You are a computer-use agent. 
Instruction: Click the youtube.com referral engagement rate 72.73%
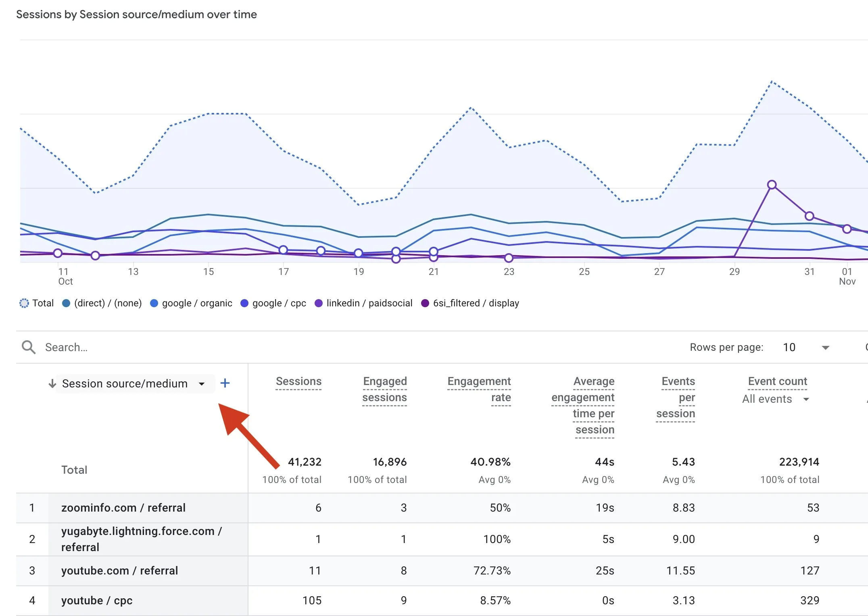(492, 570)
